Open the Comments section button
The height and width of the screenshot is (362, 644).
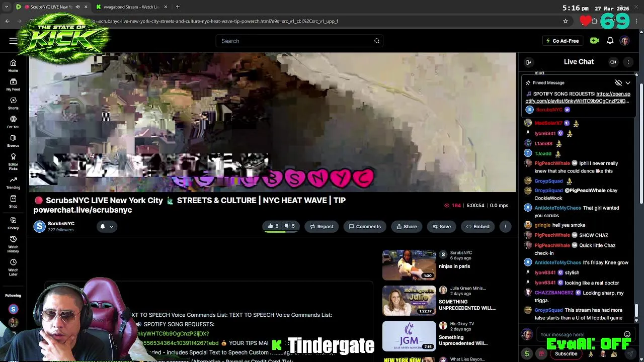365,227
